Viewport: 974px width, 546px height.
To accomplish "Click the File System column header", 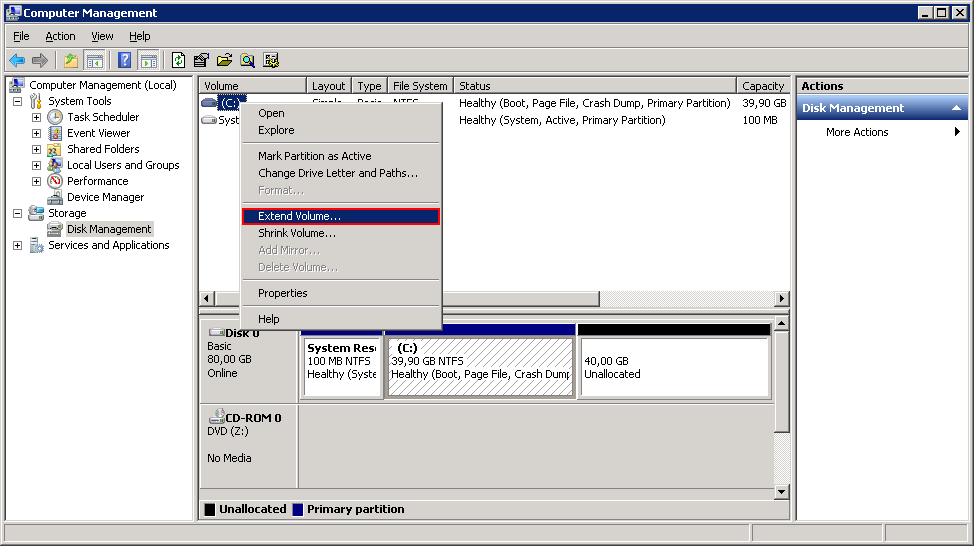I will tap(421, 86).
